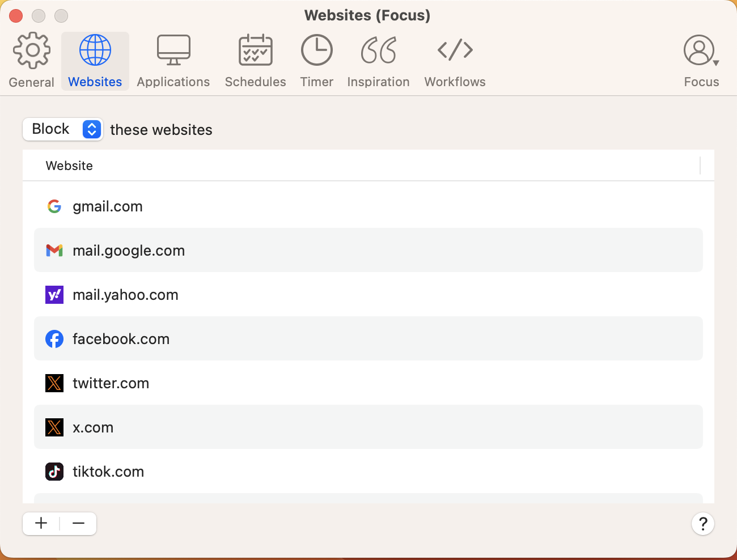Close the Websites (Focus) window
The height and width of the screenshot is (560, 737).
16,16
